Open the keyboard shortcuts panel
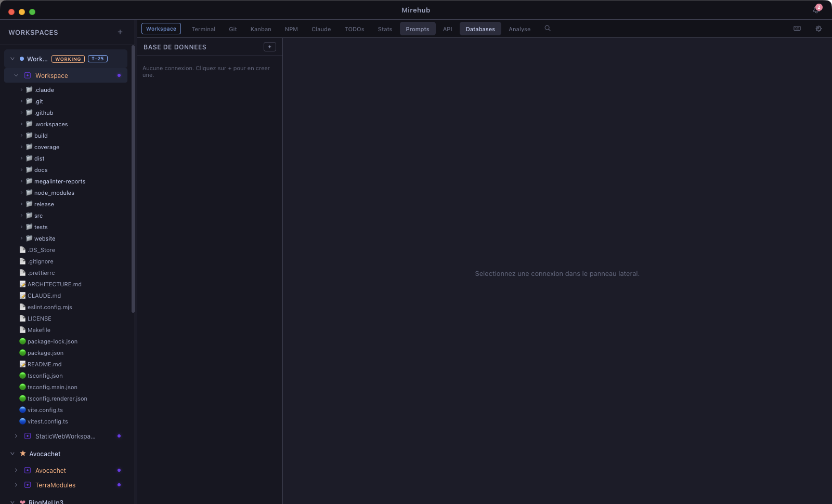The width and height of the screenshot is (832, 504). [x=797, y=29]
